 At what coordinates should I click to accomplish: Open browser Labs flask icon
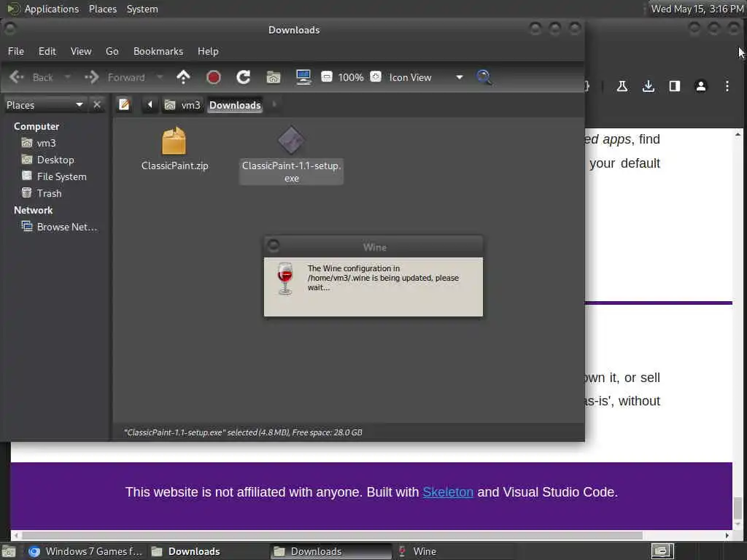[x=622, y=86]
